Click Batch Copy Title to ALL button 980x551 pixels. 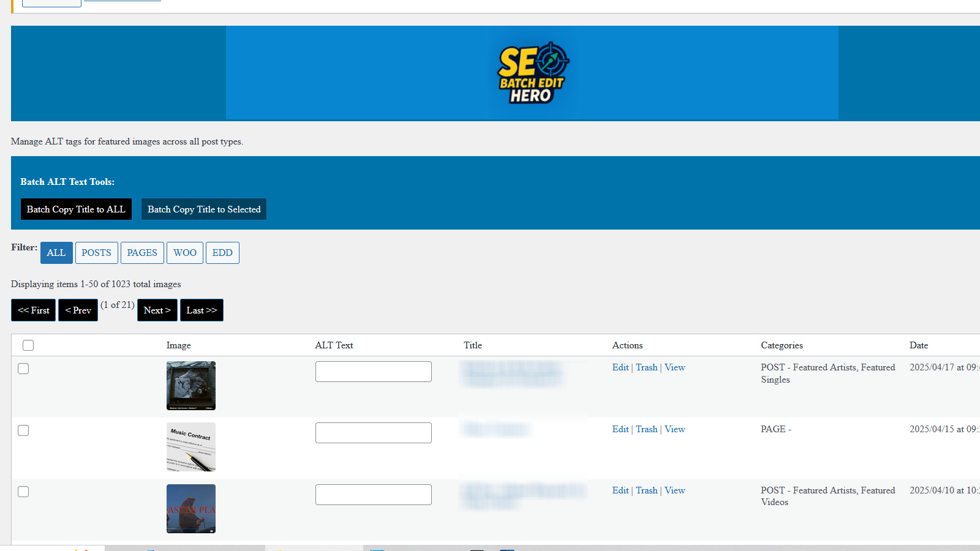pyautogui.click(x=76, y=209)
